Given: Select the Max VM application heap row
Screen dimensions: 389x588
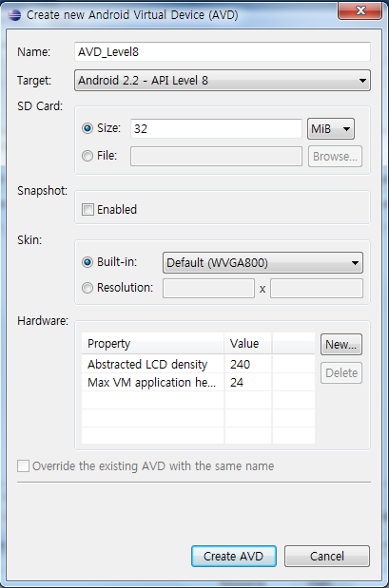Looking at the screenshot, I should [x=198, y=383].
